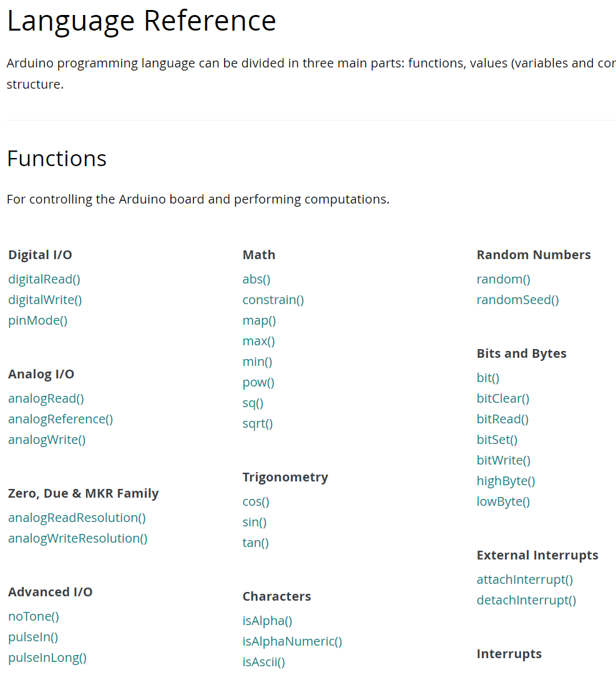Screen dimensions: 616x680
Task: Click the detachInterrupt() link
Action: tap(526, 600)
